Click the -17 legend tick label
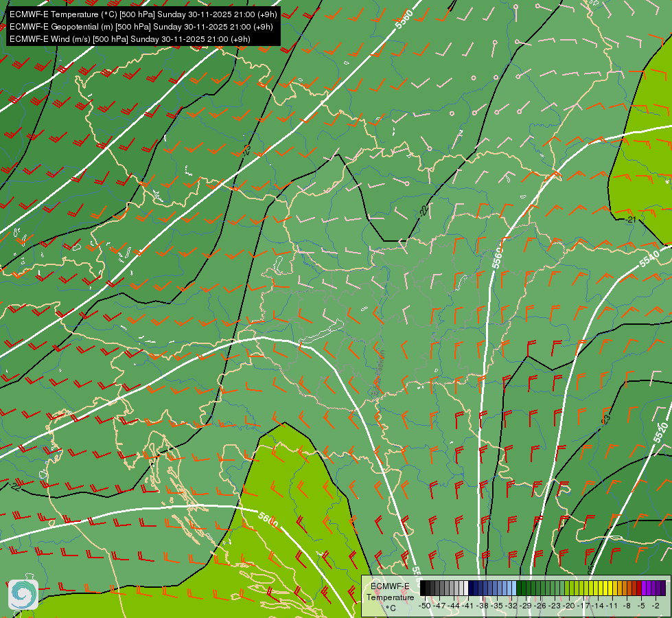672x618 pixels. click(584, 606)
